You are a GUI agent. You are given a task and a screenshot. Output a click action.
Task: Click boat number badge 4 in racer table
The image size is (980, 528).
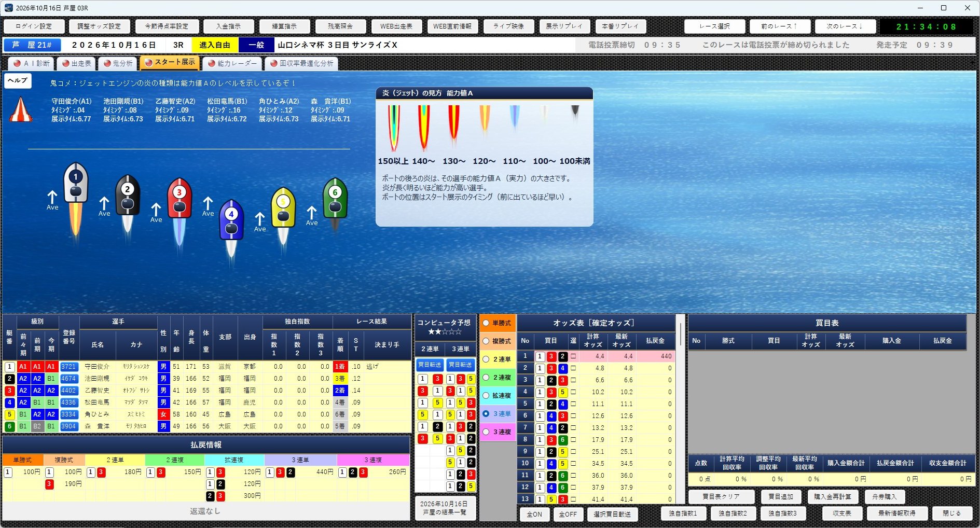(9, 402)
